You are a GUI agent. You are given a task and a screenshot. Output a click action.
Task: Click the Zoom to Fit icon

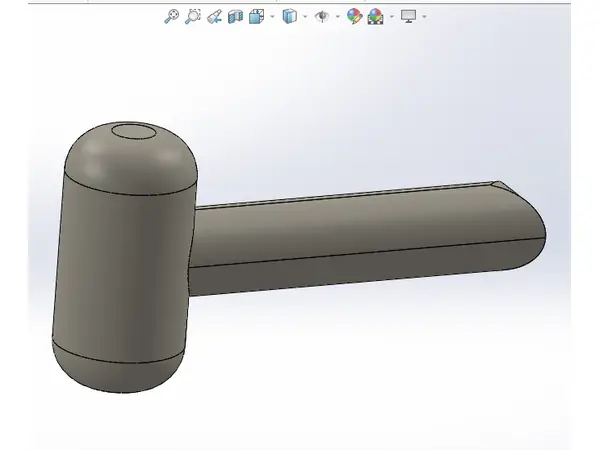click(x=171, y=16)
